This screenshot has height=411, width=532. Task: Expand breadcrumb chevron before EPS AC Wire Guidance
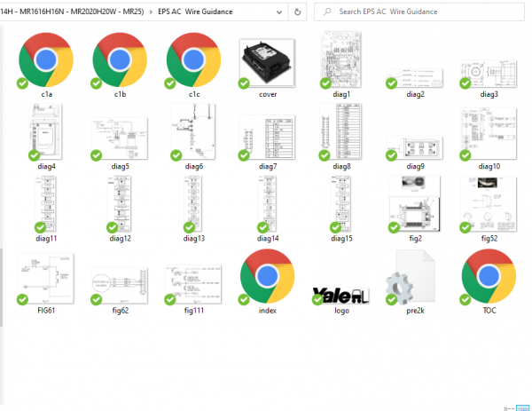(x=151, y=12)
